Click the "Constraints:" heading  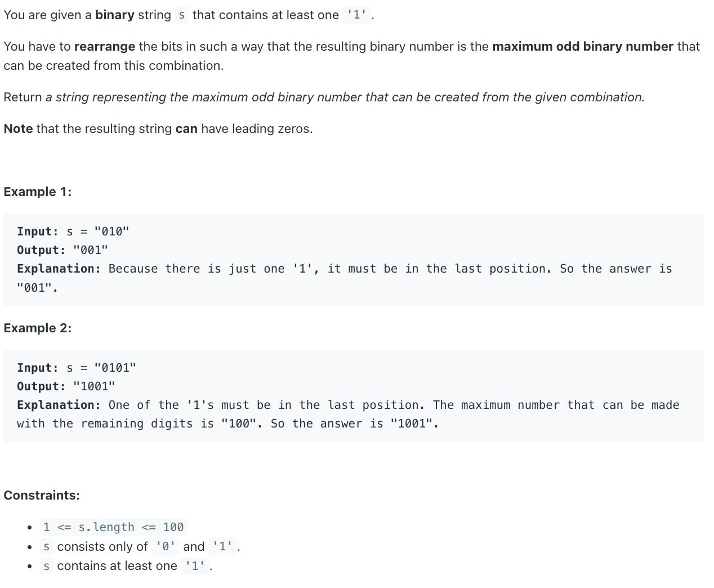42,495
